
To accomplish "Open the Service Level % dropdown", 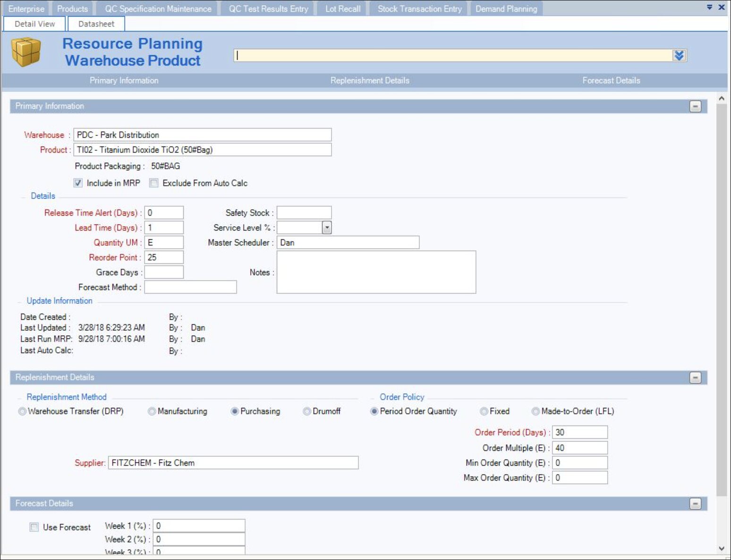I will point(327,228).
